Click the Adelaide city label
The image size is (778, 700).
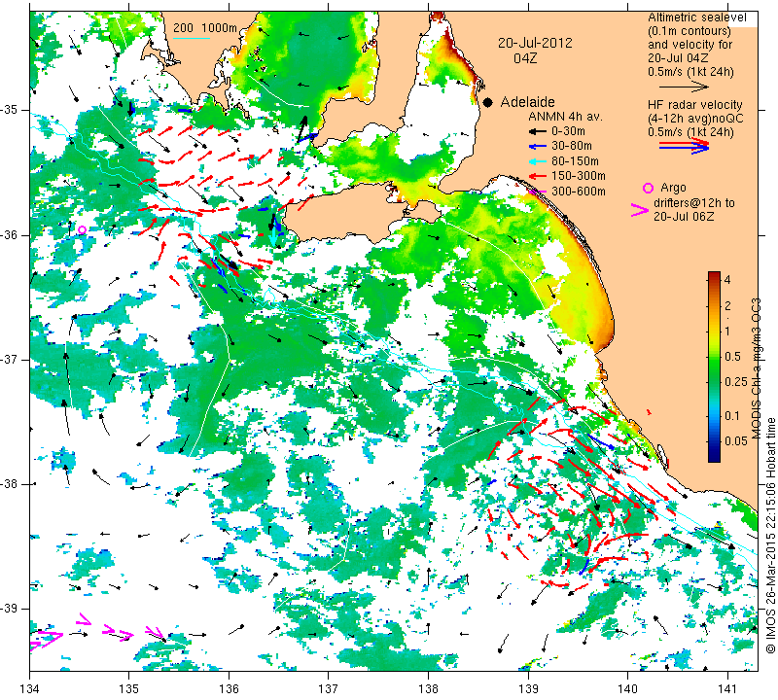tap(527, 102)
